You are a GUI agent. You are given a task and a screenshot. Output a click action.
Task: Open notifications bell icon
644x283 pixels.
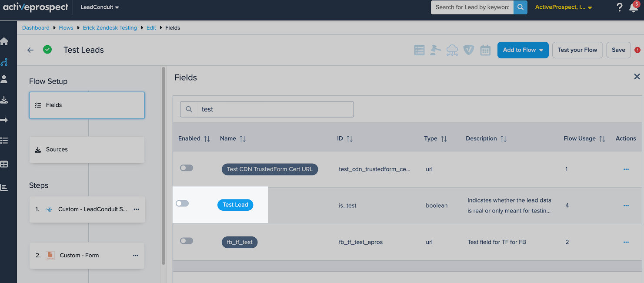(x=633, y=8)
